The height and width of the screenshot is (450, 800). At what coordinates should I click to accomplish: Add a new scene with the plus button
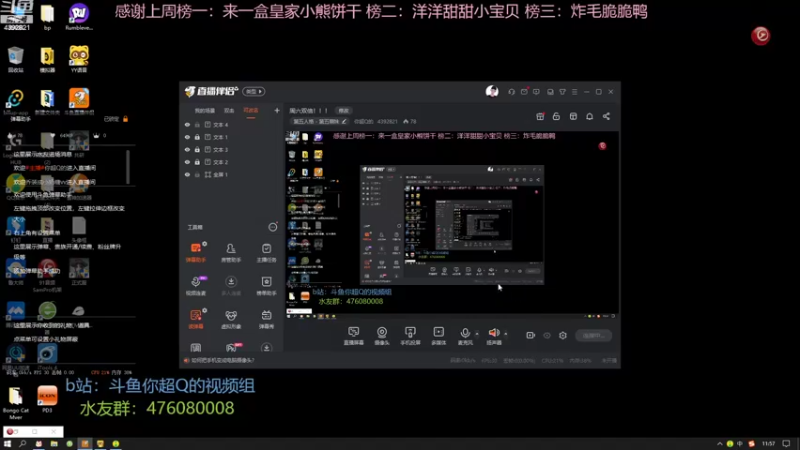(x=277, y=110)
